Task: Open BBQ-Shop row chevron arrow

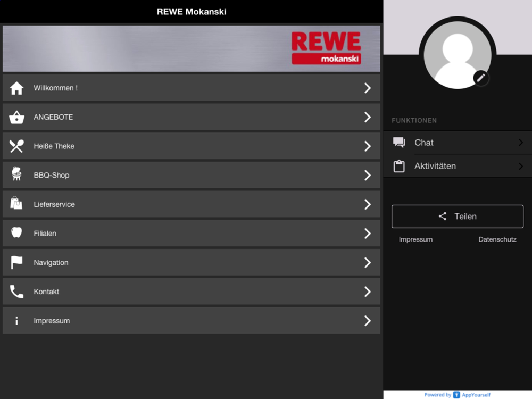Action: 368,176
